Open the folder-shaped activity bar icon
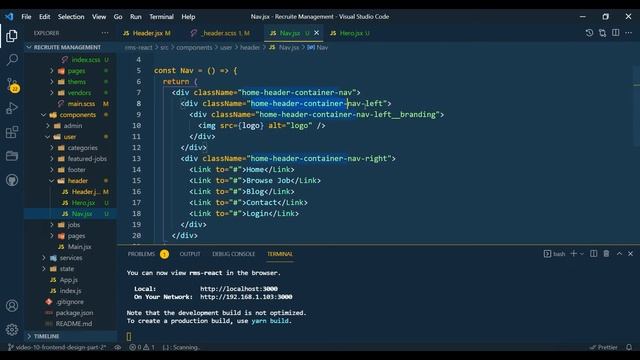 (x=12, y=156)
